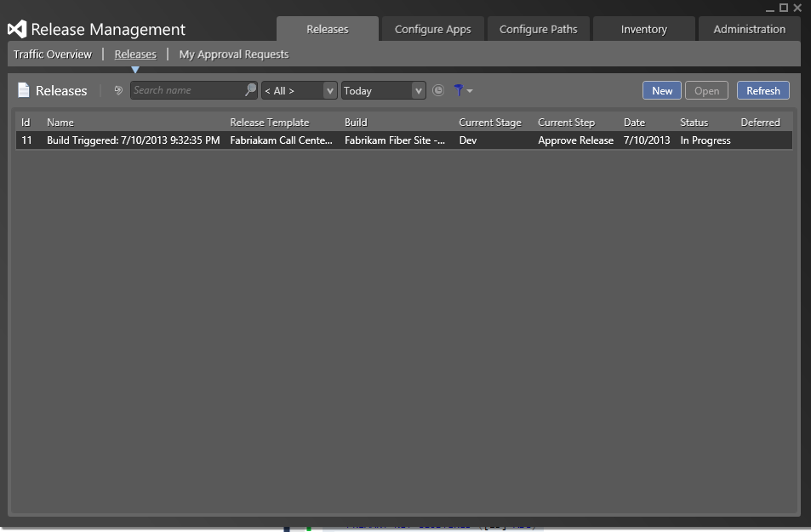Click the clock icon next to Today
Screen dimensions: 811x532
coord(438,90)
